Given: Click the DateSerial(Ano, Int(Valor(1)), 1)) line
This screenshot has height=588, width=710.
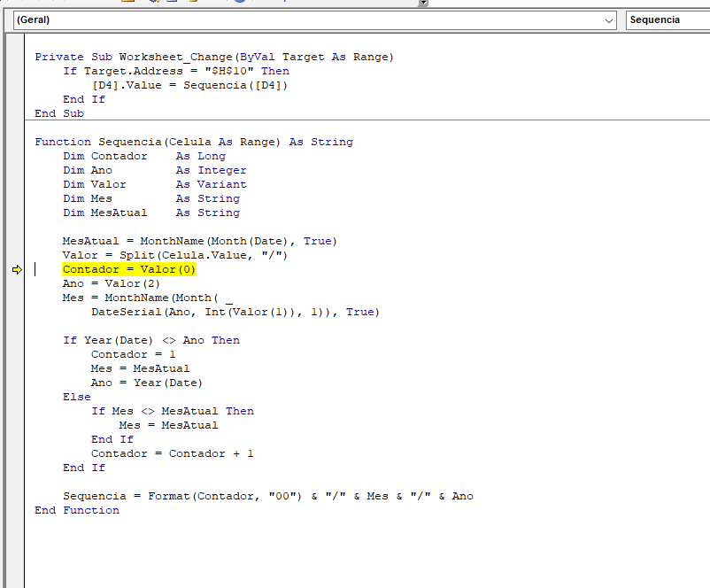Looking at the screenshot, I should (x=235, y=312).
